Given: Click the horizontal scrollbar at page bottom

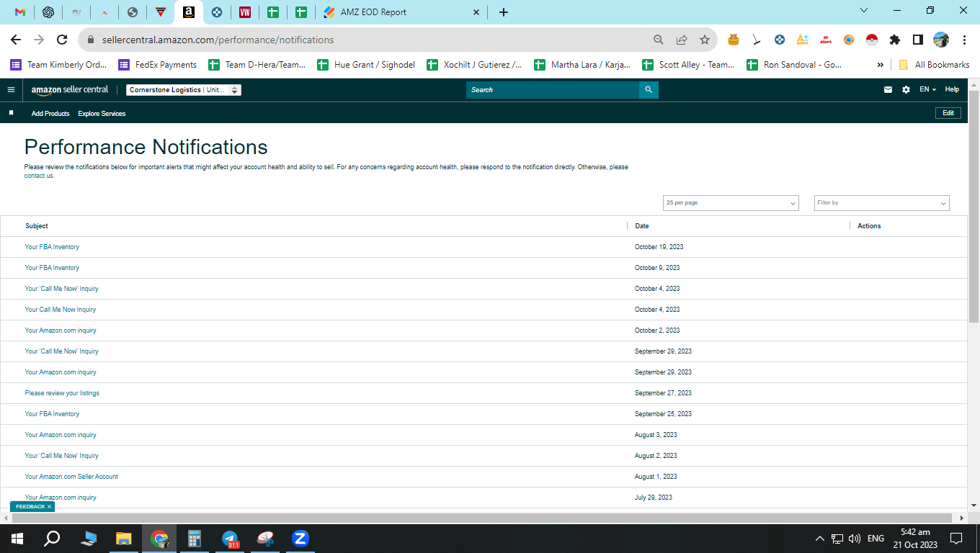Looking at the screenshot, I should (x=483, y=518).
